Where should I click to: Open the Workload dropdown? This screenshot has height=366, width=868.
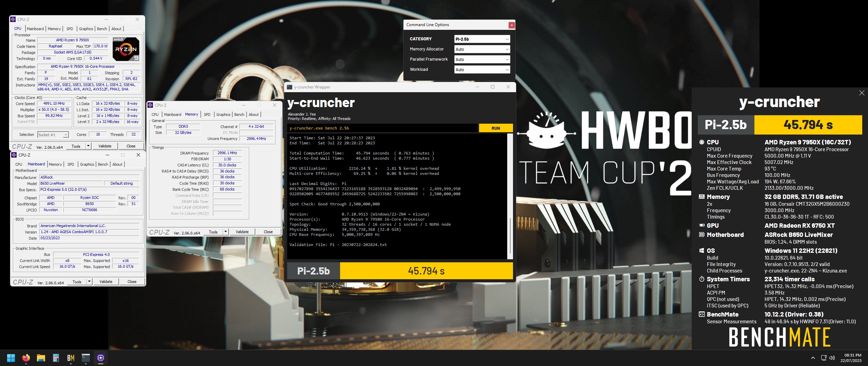[x=482, y=69]
